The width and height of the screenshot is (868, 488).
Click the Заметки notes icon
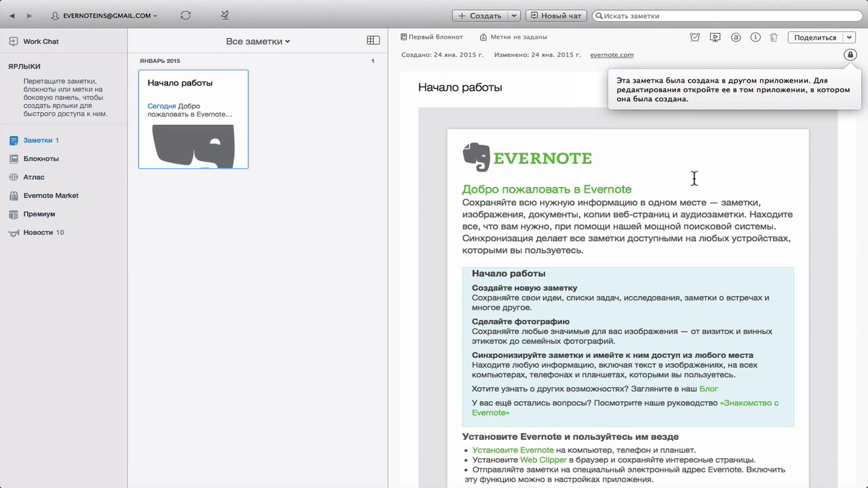point(14,140)
